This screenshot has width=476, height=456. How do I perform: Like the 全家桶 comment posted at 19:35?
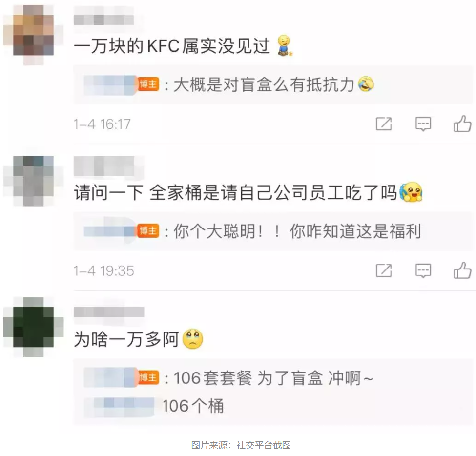(462, 270)
